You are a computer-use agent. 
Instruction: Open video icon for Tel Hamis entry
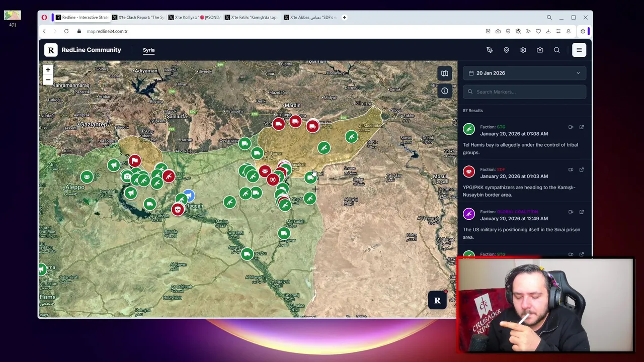pos(571,127)
